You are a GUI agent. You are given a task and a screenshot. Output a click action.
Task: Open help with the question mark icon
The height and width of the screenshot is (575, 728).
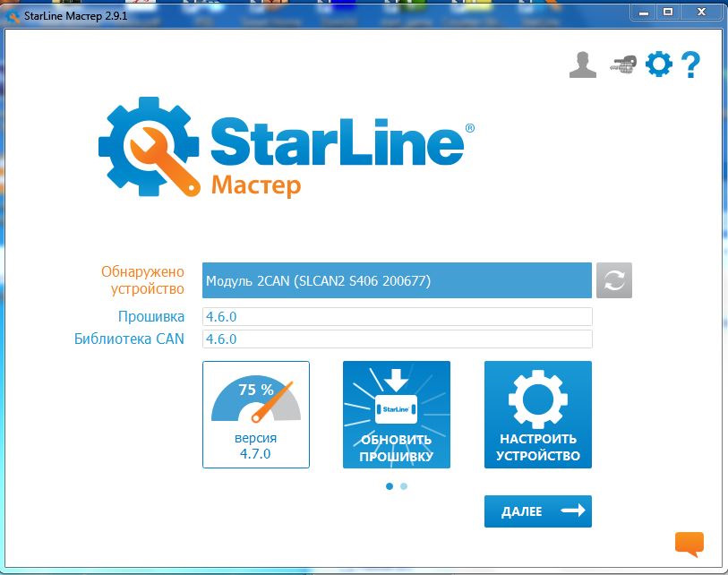click(690, 64)
